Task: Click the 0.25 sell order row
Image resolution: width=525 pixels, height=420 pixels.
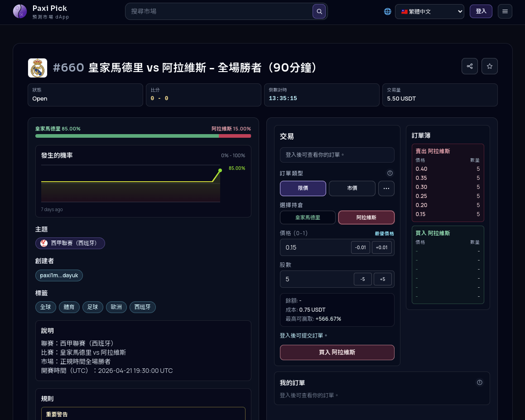Action: 448,196
